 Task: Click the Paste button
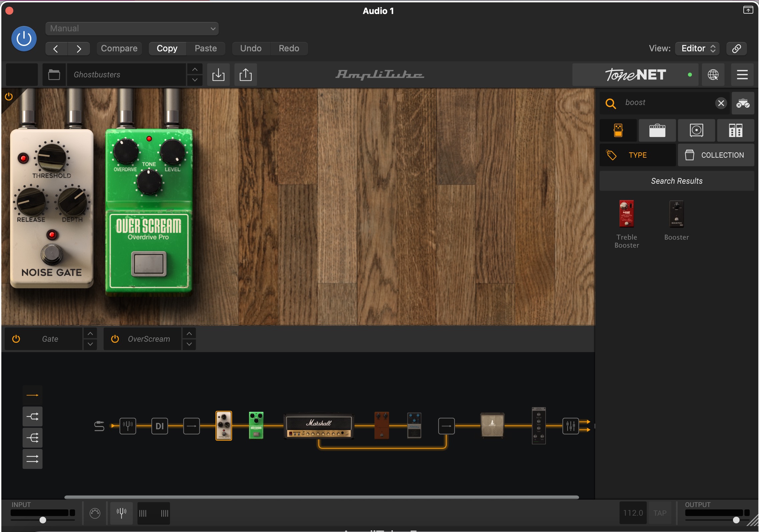[x=206, y=49]
